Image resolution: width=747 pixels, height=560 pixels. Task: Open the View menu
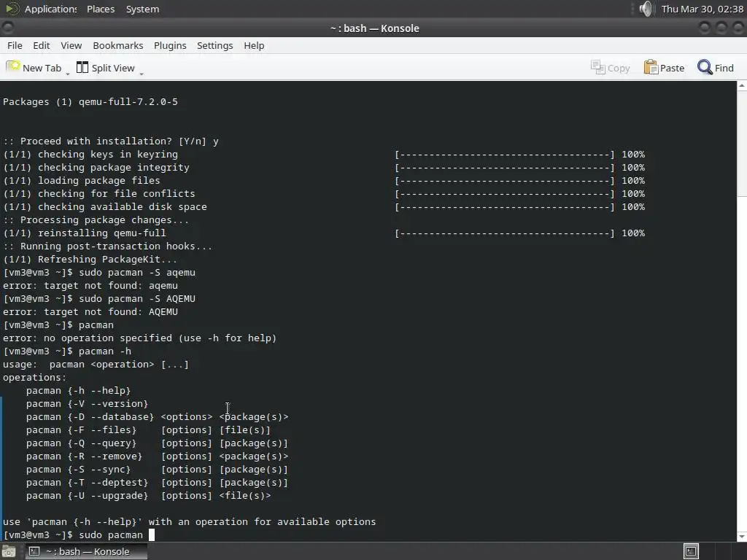[x=71, y=45]
